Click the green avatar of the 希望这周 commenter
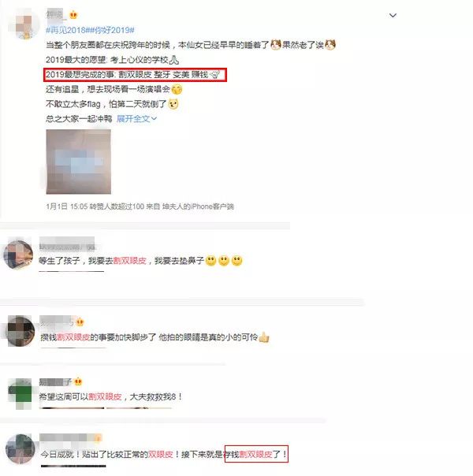Screen dimensions: 473x476 coord(20,394)
